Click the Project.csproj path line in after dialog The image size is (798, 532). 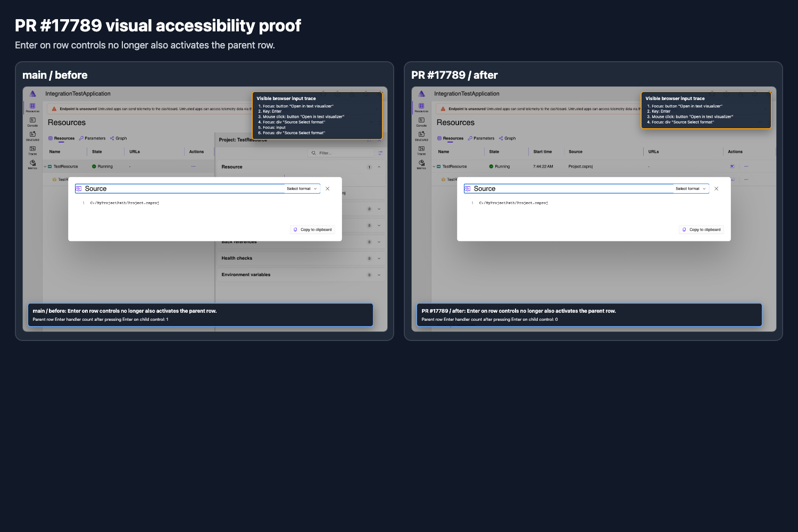click(513, 203)
